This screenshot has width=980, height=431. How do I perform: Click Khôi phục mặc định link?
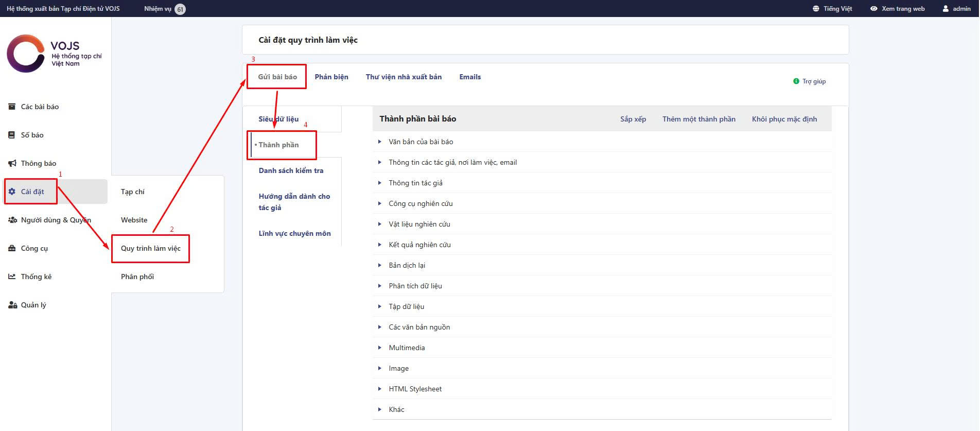pyautogui.click(x=784, y=119)
